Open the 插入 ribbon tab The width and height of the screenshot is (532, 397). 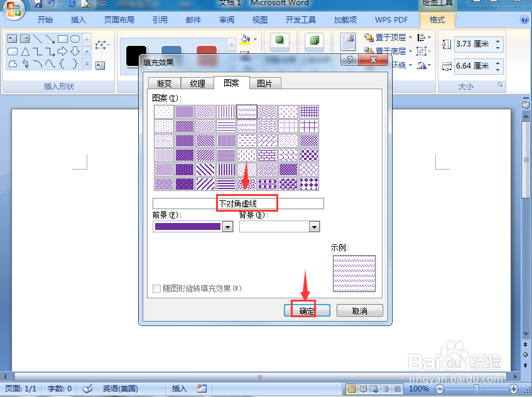pos(78,20)
